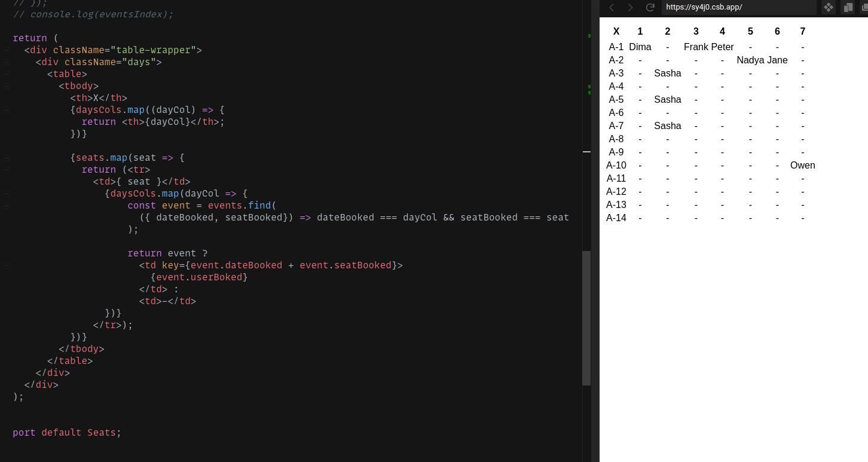Image resolution: width=868 pixels, height=462 pixels.
Task: Click the overlapping-pages icon in preview toolbar
Action: coord(848,7)
